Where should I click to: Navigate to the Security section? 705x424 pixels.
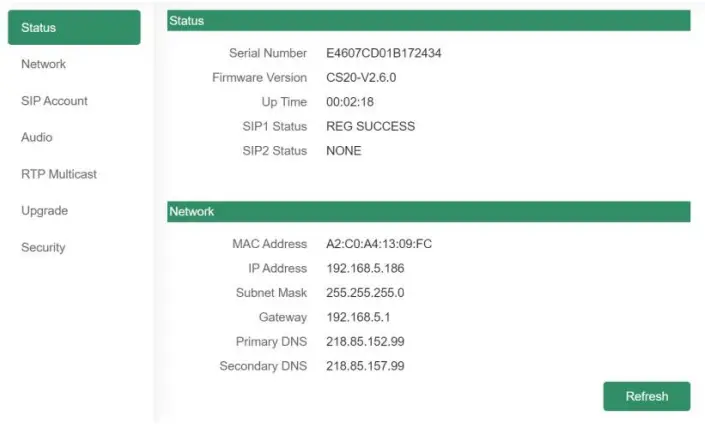pyautogui.click(x=43, y=247)
